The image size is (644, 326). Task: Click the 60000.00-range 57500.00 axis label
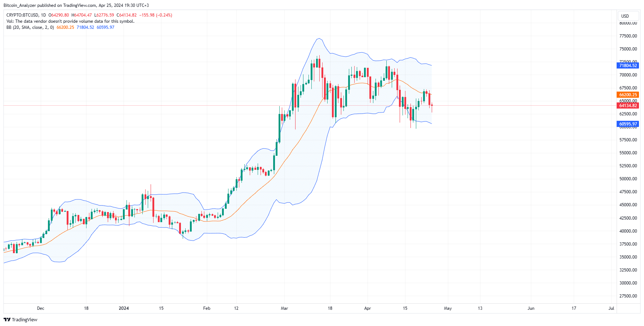pyautogui.click(x=628, y=140)
